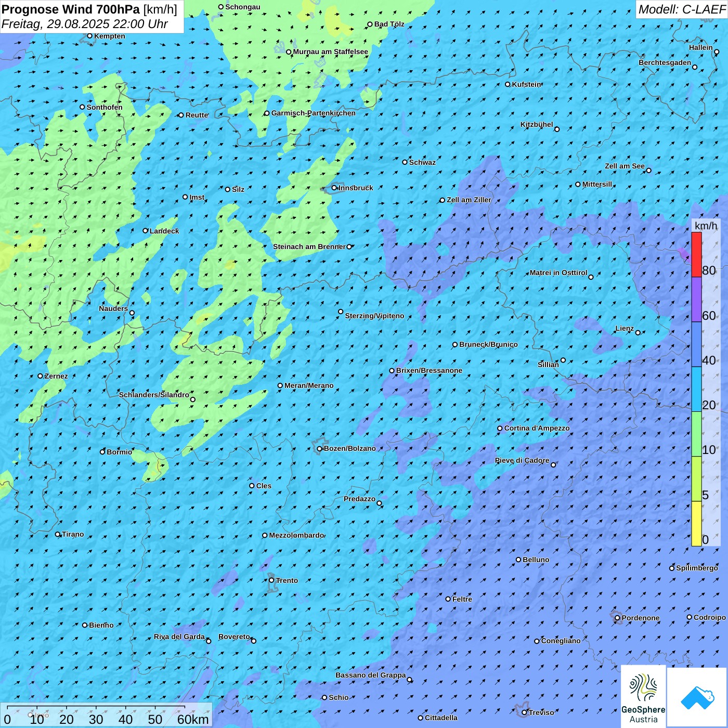The width and height of the screenshot is (728, 728).
Task: Click the Landeck location dot
Action: [x=146, y=231]
